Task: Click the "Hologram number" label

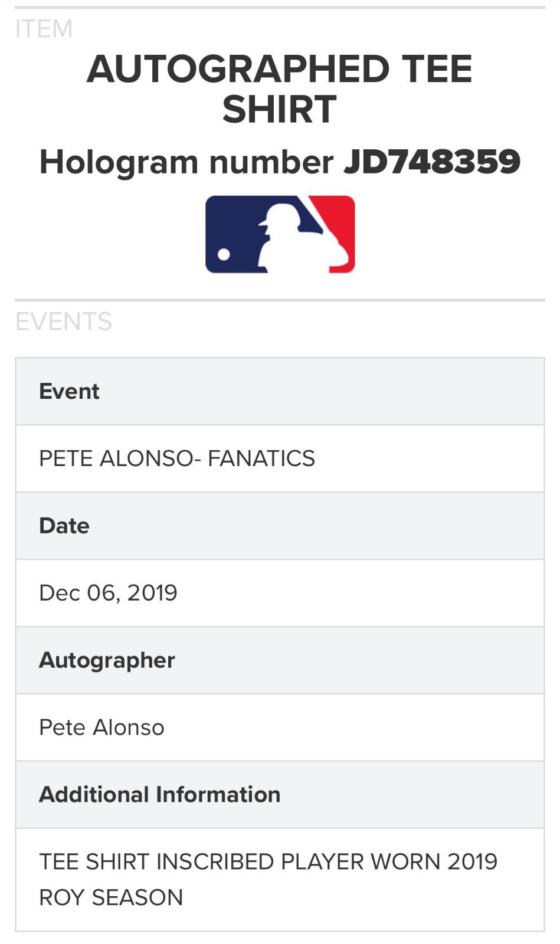Action: click(x=186, y=162)
